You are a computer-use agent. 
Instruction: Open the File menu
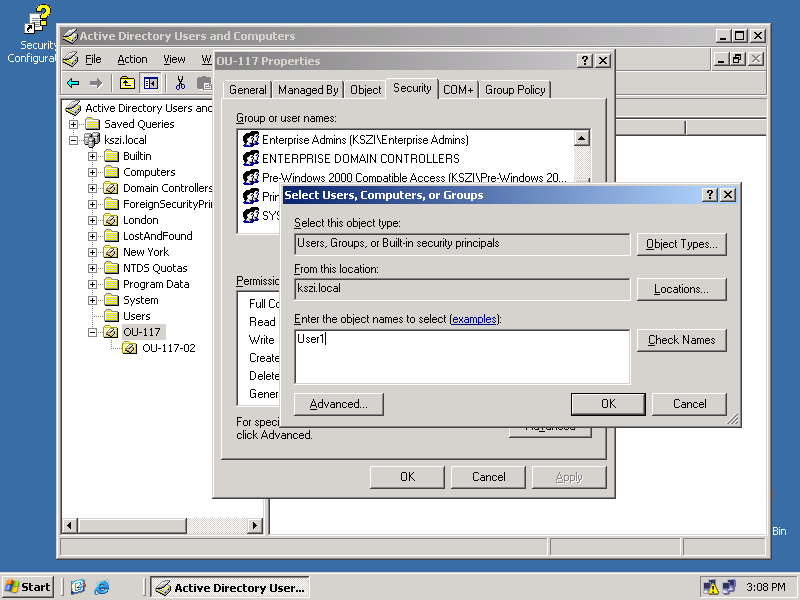point(93,59)
